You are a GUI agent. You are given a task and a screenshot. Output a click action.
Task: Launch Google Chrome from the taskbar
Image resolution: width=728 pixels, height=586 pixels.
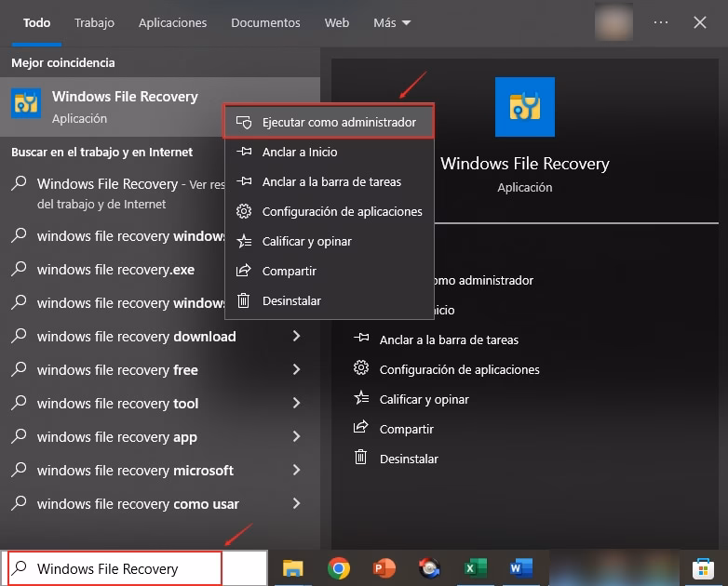339,568
